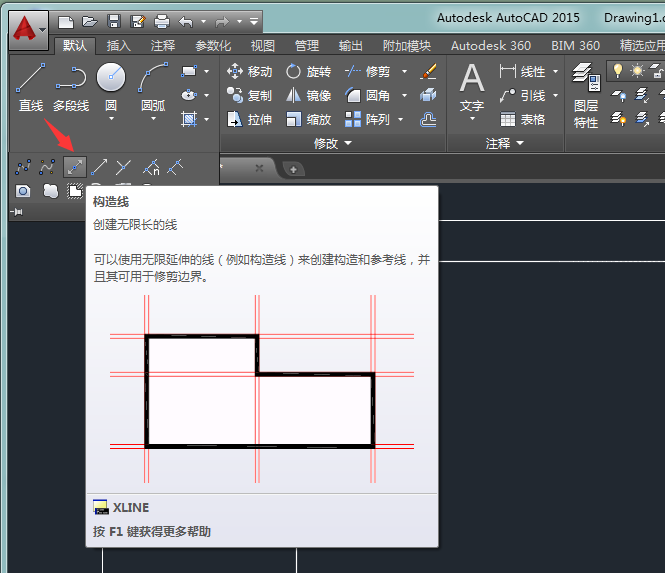Image resolution: width=665 pixels, height=573 pixels.
Task: Expand the 注释 (Annotation) panel
Action: point(504,143)
